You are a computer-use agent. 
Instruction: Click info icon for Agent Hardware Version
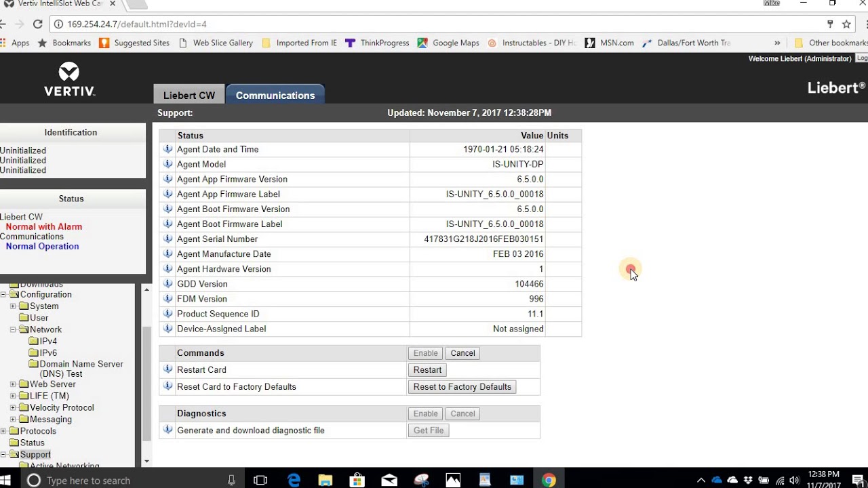pos(167,268)
